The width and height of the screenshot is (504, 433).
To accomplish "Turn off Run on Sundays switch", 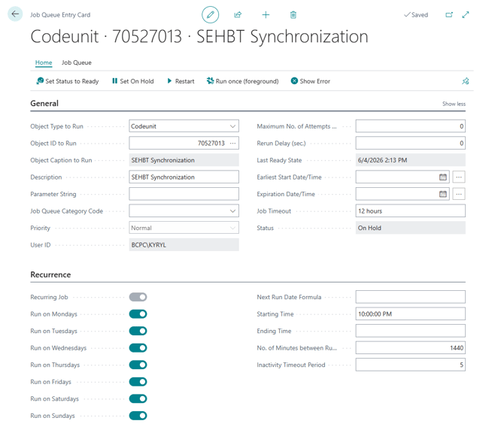I will [x=138, y=416].
